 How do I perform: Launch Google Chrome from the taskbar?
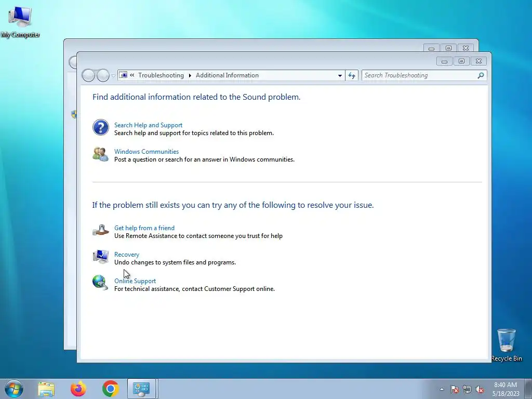point(110,389)
